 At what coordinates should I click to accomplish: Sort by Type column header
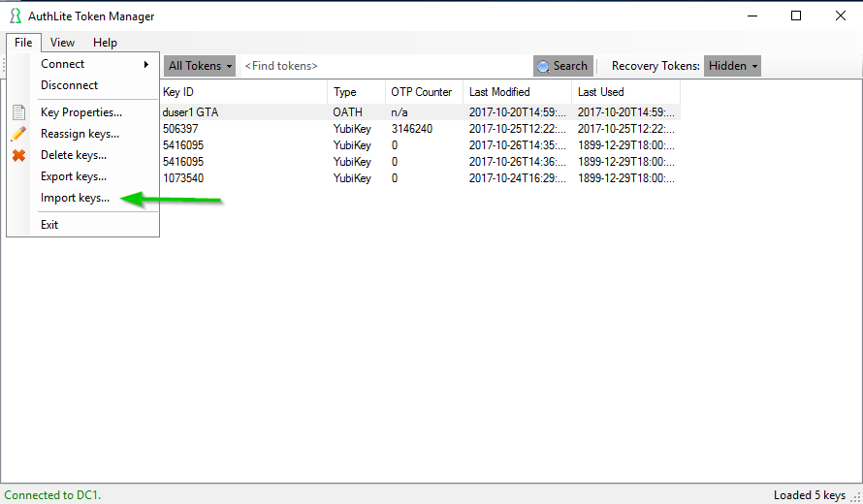[x=356, y=92]
